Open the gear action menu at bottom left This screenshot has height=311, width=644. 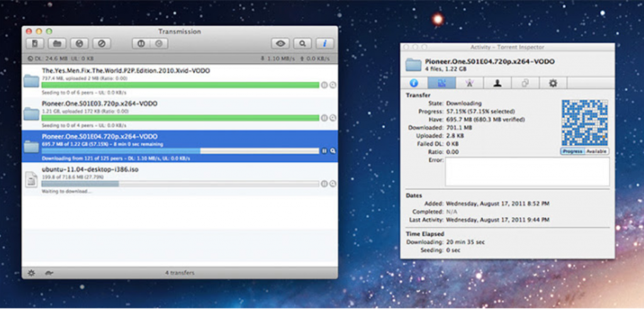[31, 273]
